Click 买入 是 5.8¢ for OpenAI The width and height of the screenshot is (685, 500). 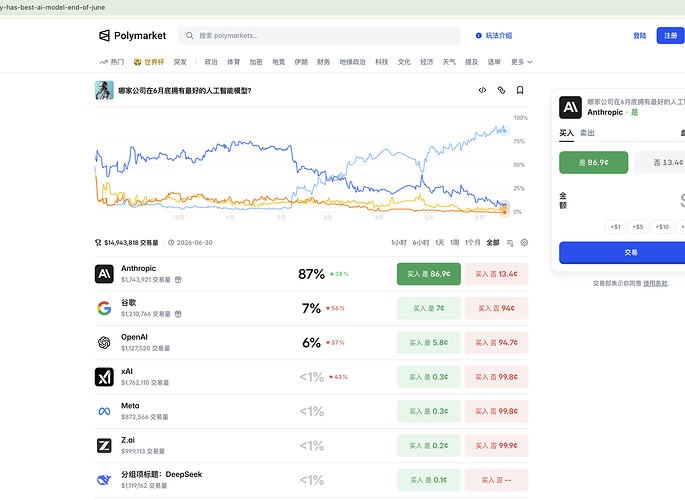tap(429, 343)
